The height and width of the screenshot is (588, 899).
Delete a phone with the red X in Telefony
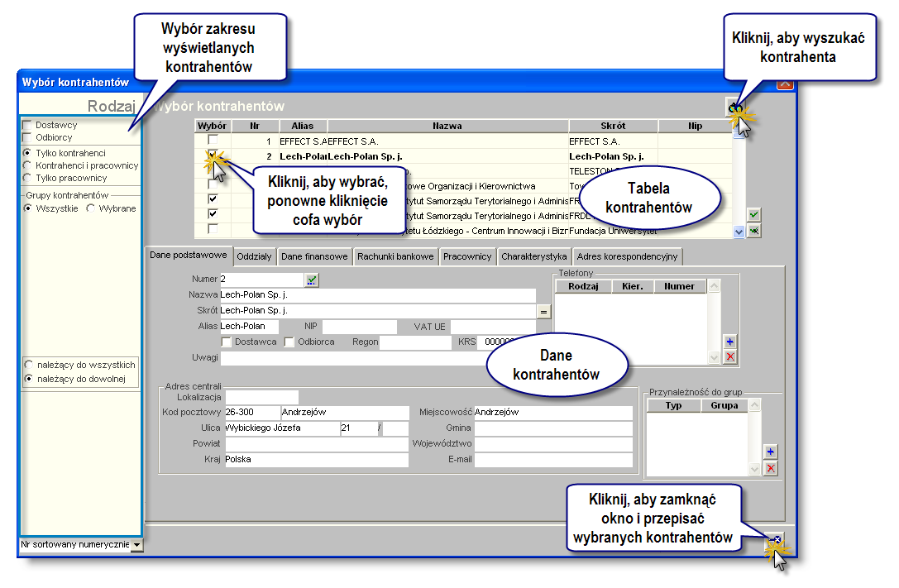point(729,356)
